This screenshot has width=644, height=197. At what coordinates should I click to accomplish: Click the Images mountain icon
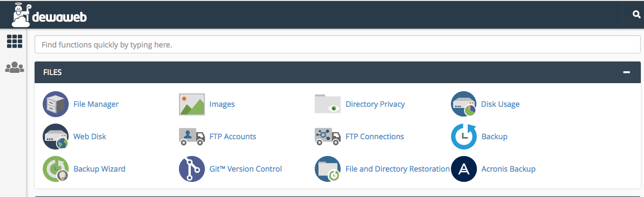tap(192, 104)
